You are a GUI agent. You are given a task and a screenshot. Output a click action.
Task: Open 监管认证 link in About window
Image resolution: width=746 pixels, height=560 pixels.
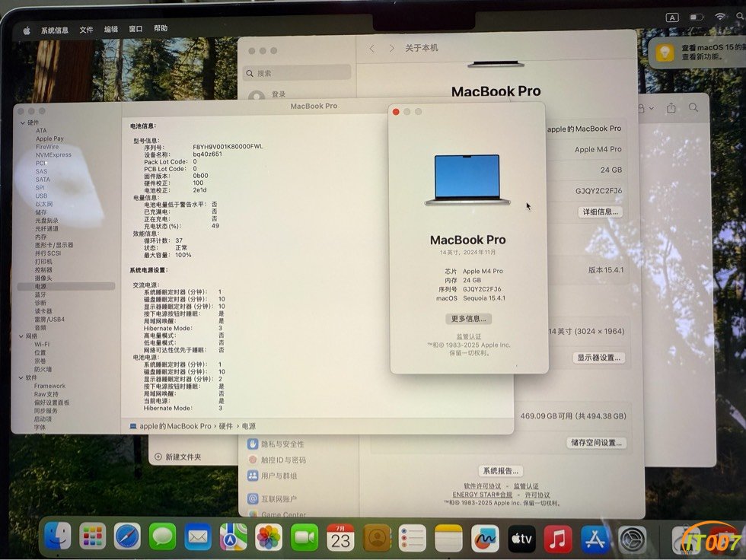[x=469, y=336]
